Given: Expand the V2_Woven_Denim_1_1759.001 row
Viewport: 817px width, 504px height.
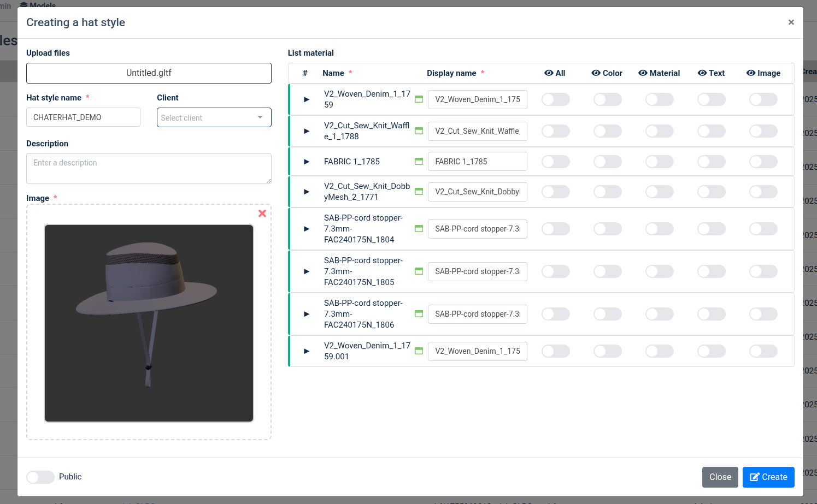Looking at the screenshot, I should pyautogui.click(x=307, y=351).
